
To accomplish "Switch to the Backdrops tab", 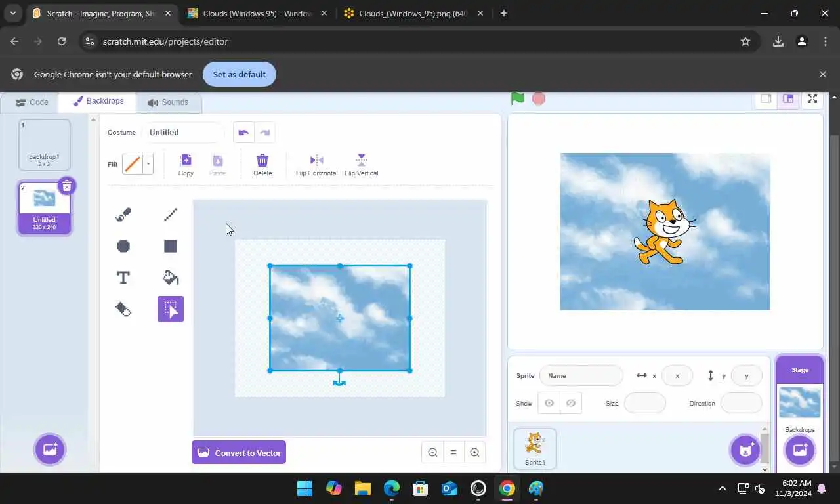I will click(98, 102).
